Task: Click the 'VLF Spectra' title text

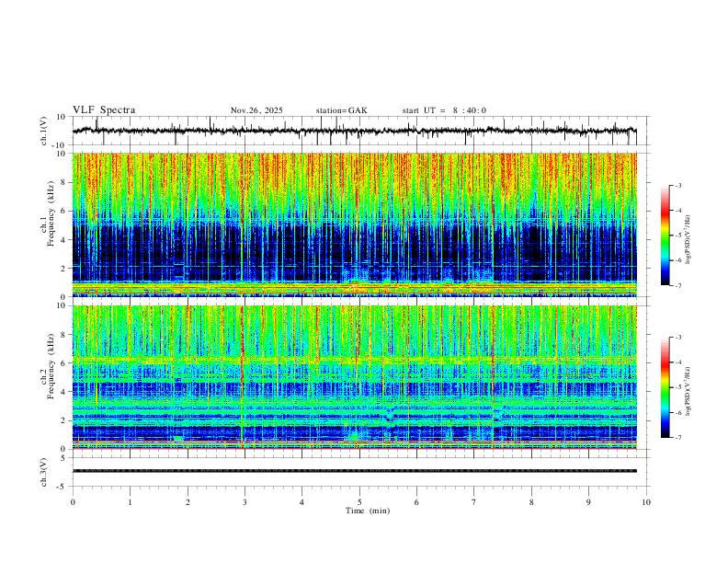Action: (104, 110)
